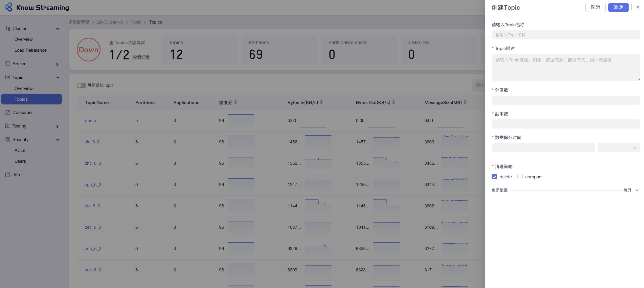Click the Testing sidebar icon
Screen dimensions: 644x288
[8, 126]
